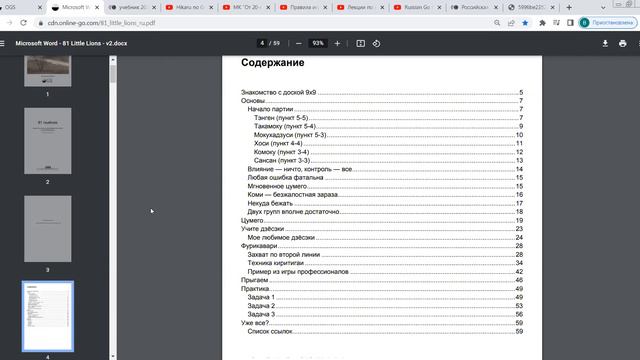This screenshot has width=640, height=360.
Task: Click the page number input field
Action: click(262, 43)
